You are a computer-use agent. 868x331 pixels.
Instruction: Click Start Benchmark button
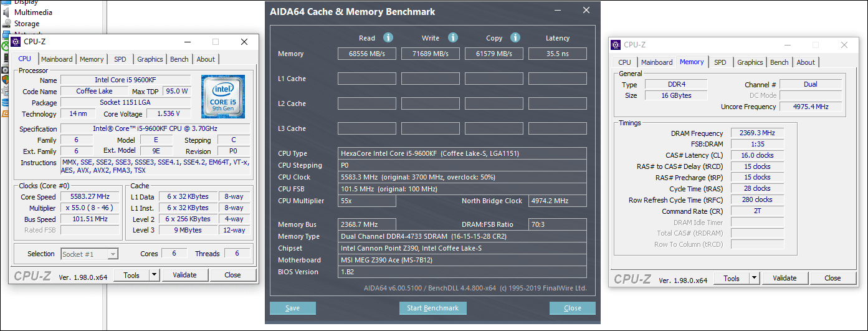tap(432, 308)
